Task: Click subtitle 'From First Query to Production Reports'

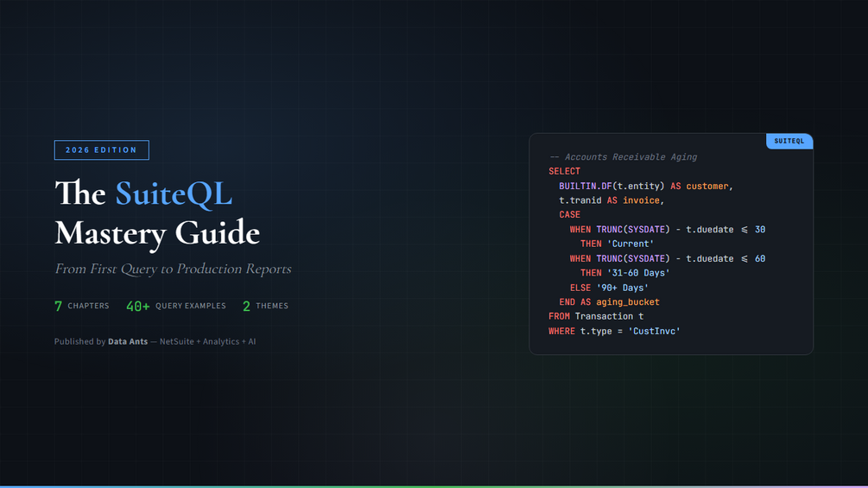Action: click(x=173, y=269)
